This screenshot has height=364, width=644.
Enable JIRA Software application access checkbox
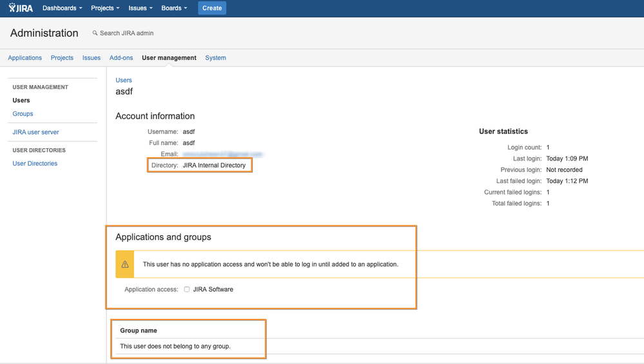(x=187, y=289)
